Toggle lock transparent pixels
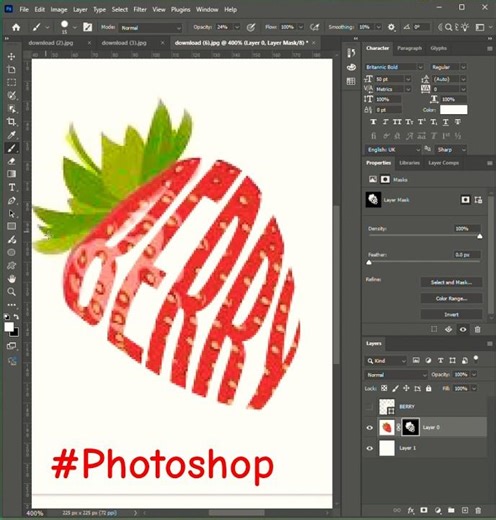 click(x=384, y=388)
